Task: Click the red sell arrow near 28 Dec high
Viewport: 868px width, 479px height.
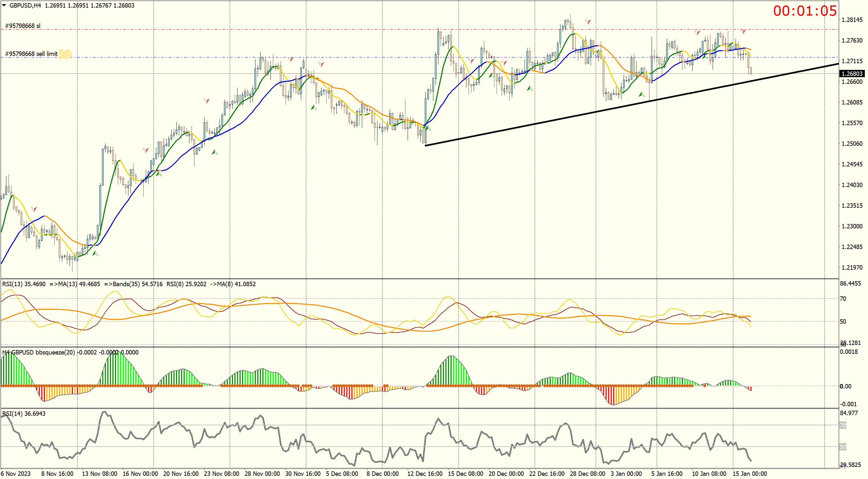Action: pyautogui.click(x=588, y=22)
